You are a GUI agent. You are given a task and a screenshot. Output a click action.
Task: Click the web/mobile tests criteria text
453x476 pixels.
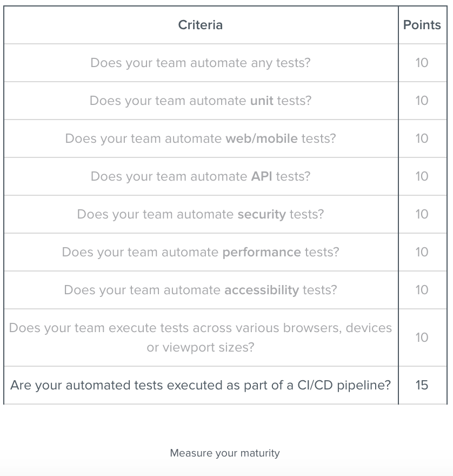coord(201,138)
